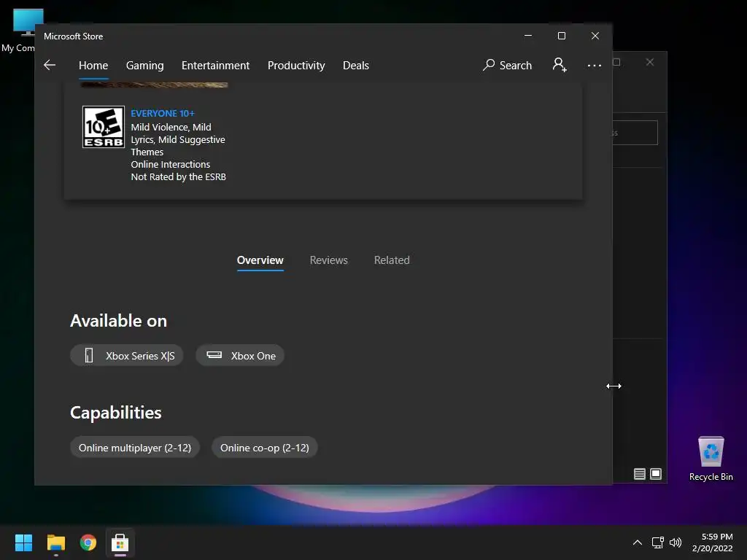
Task: Select the Xbox One platform chip
Action: click(240, 356)
